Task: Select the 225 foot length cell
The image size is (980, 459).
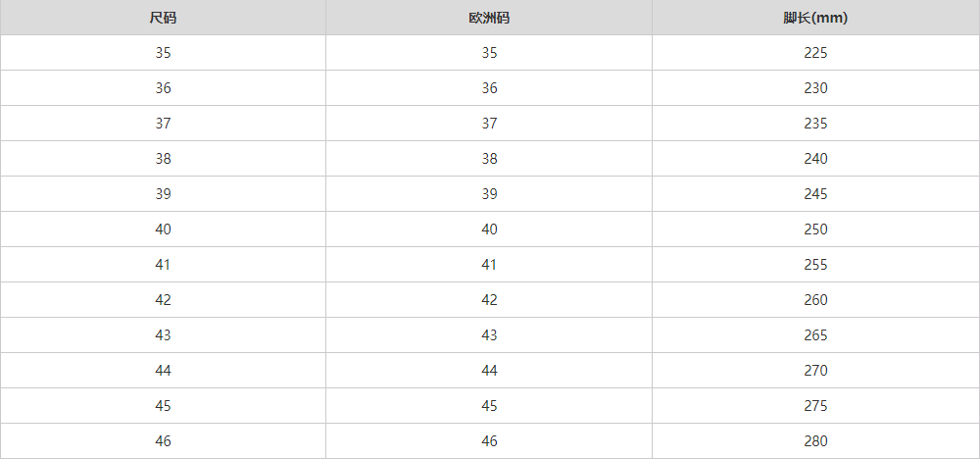Action: [x=815, y=53]
